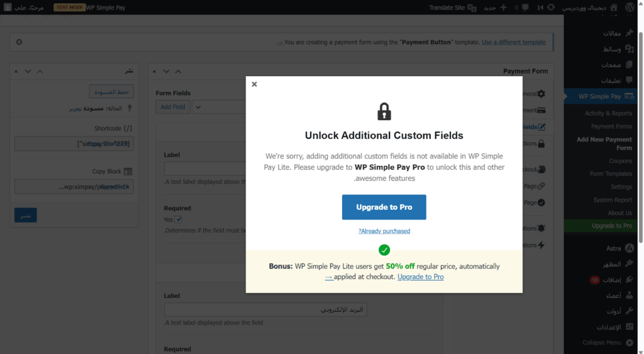Move the Publish (نشر) panel down
Screen dimensions: 644x354
(x=28, y=72)
